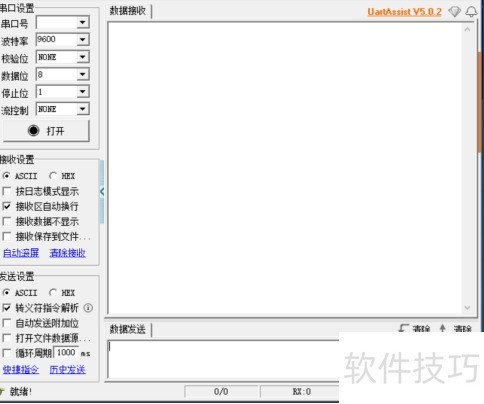Open the UartAssist V5.0.2 link
This screenshot has height=404, width=484.
[404, 12]
